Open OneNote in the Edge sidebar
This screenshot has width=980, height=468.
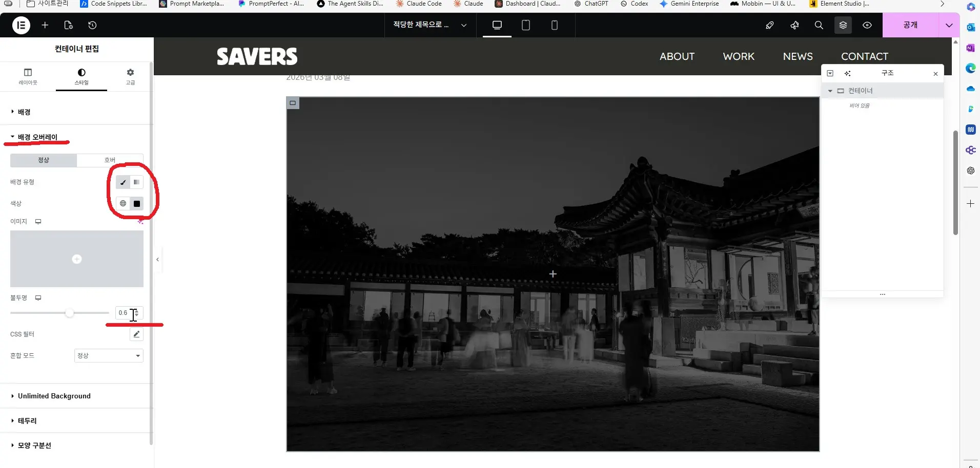pos(971,48)
